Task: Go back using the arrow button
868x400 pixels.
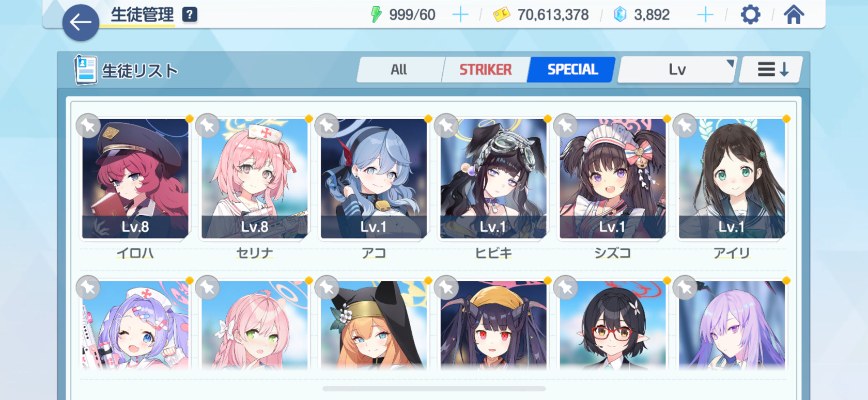Action: (81, 23)
